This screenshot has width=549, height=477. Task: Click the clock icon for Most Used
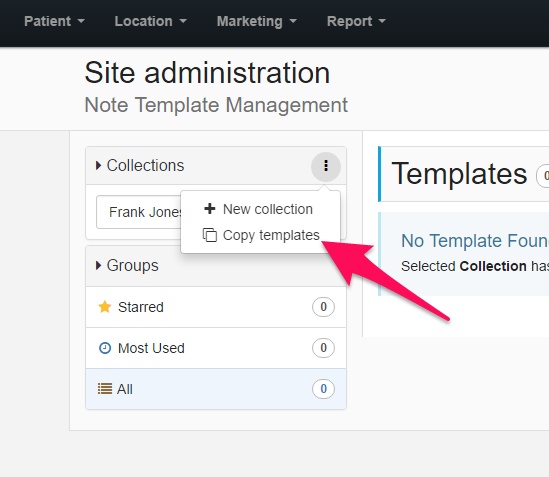[105, 348]
